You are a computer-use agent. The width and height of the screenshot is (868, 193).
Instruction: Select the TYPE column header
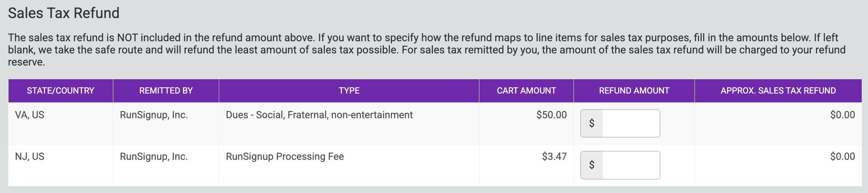tap(349, 91)
